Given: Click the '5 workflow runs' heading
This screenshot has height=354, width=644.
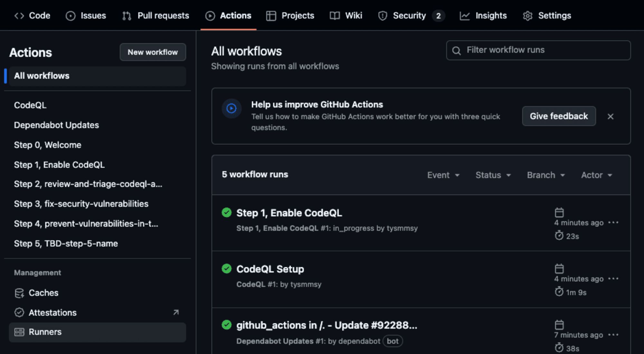Looking at the screenshot, I should click(x=255, y=174).
